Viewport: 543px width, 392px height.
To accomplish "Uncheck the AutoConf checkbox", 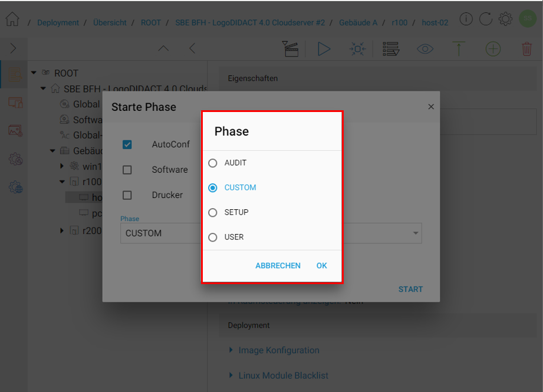I will point(127,144).
